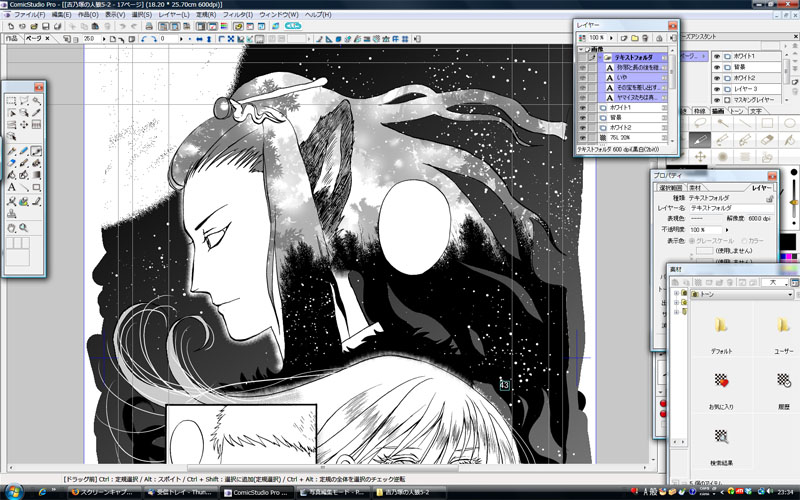Select the layer move tool

pyautogui.click(x=24, y=124)
